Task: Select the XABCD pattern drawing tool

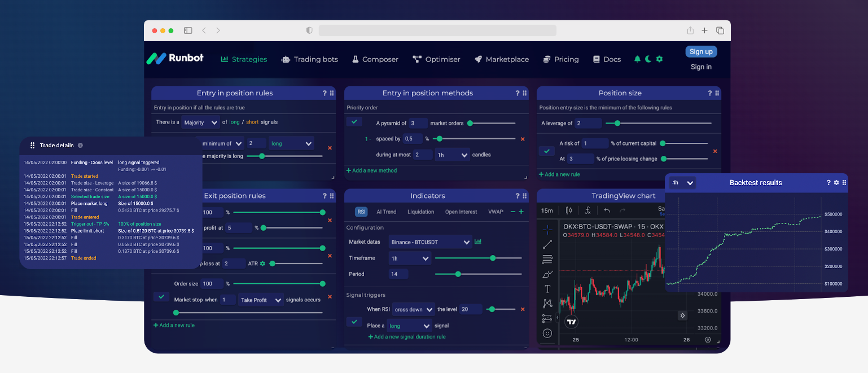Action: [x=547, y=303]
